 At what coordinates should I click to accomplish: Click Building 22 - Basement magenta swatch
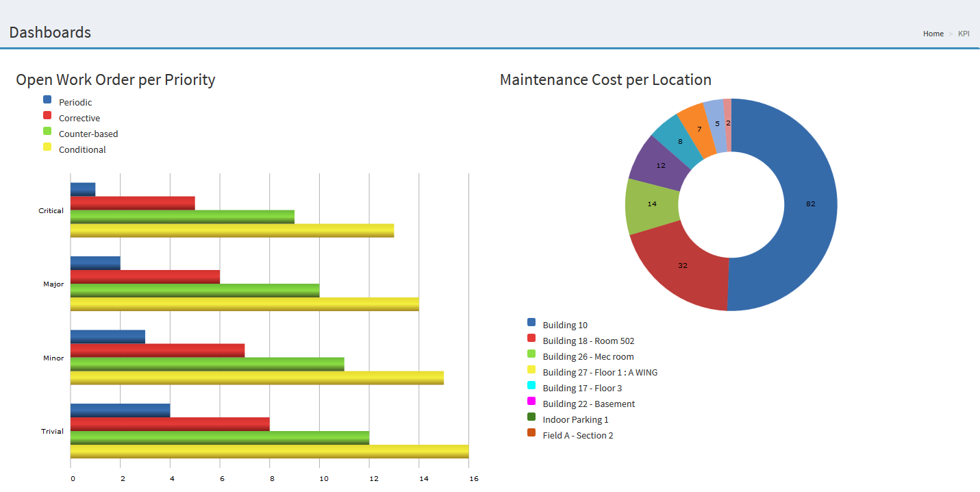click(x=531, y=402)
